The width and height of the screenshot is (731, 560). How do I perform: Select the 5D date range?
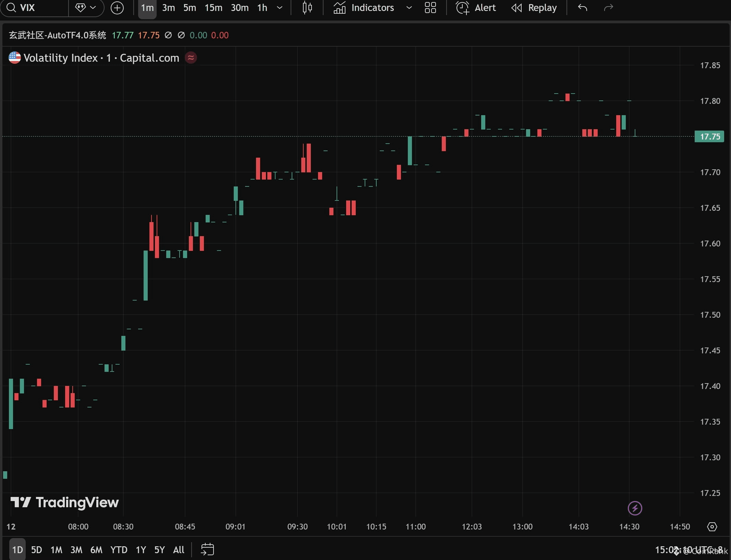(36, 550)
